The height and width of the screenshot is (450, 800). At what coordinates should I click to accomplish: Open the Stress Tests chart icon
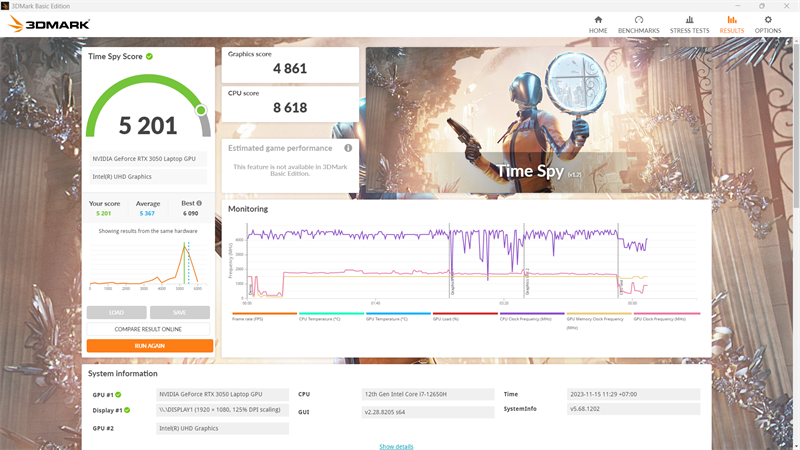click(689, 20)
